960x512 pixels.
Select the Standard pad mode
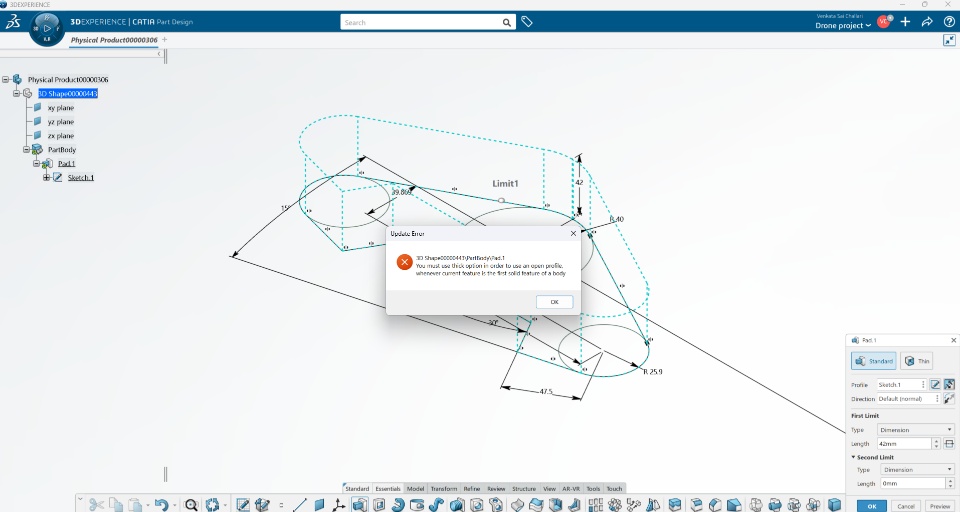pyautogui.click(x=874, y=361)
